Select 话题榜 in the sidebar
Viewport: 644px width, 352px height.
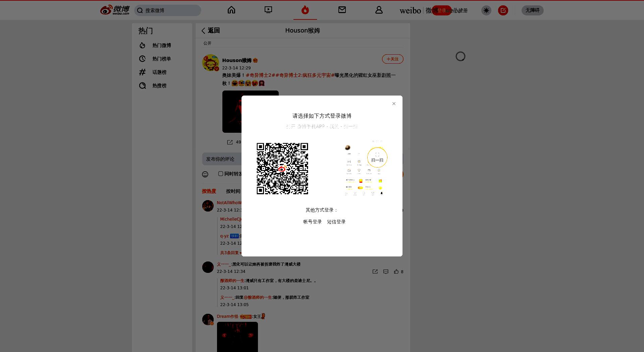[159, 72]
